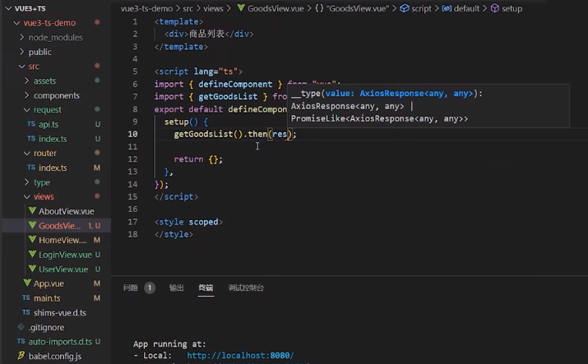Click the problems count badge 1

(x=150, y=288)
